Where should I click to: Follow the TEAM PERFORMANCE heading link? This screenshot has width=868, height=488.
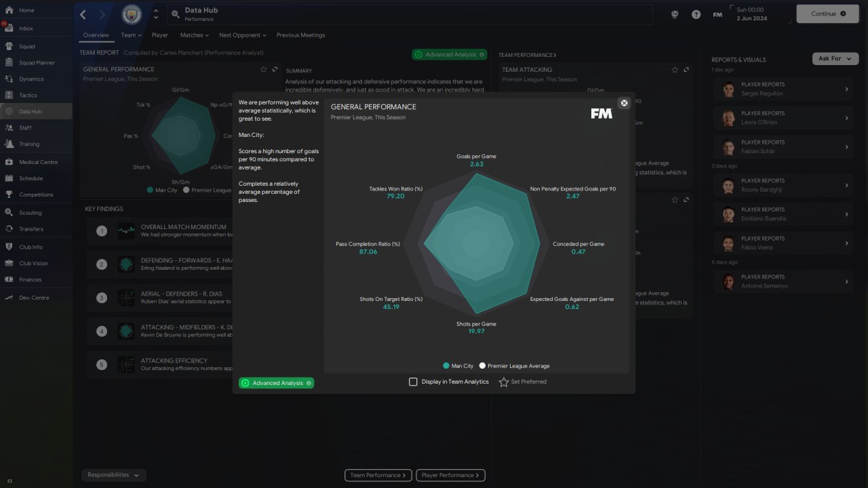coord(527,55)
